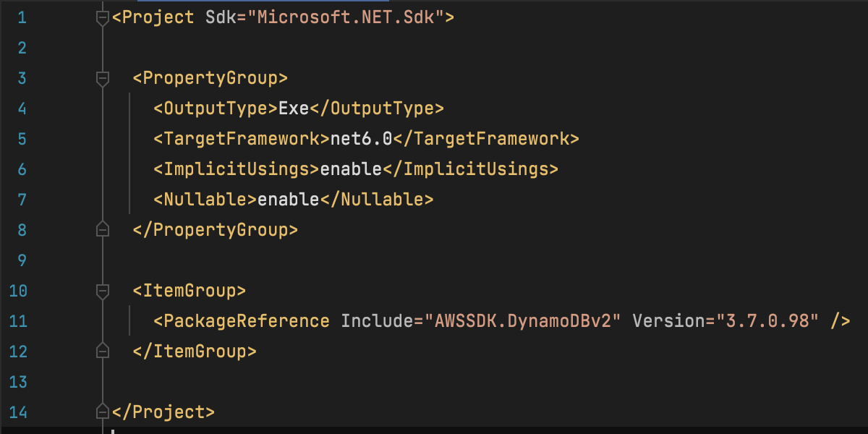Image resolution: width=868 pixels, height=434 pixels.
Task: Click the enable value in Nullable
Action: 289,200
